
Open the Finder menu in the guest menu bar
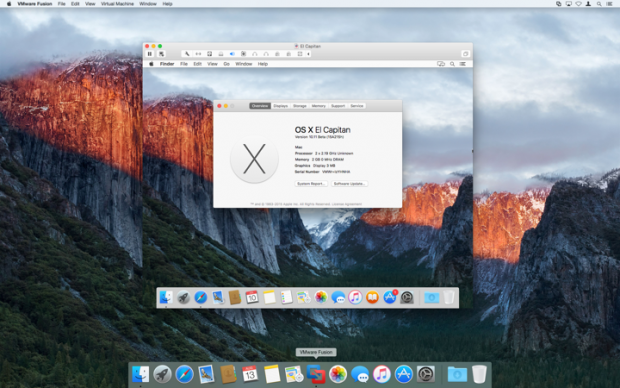[x=167, y=64]
